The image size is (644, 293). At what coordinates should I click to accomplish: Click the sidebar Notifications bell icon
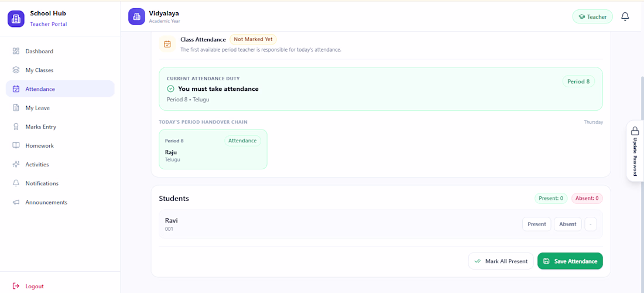pos(16,183)
